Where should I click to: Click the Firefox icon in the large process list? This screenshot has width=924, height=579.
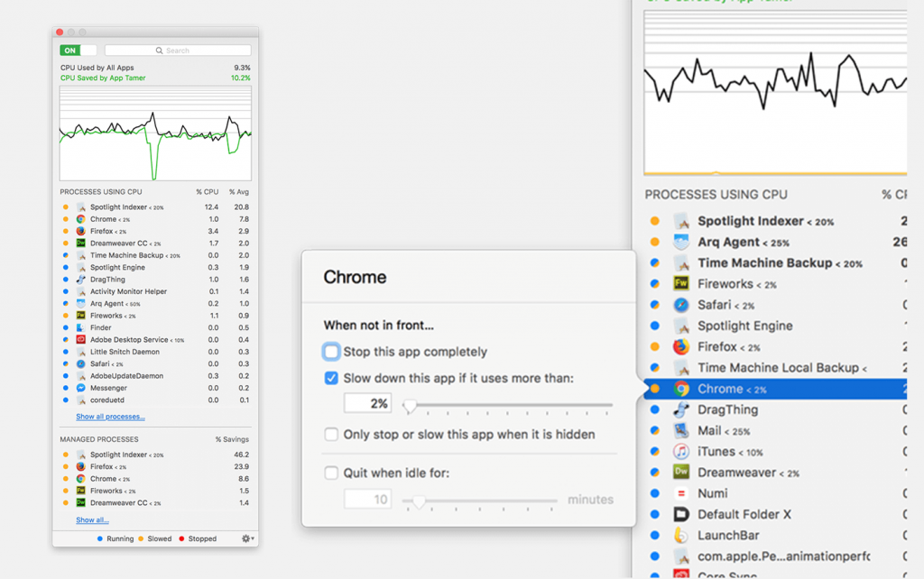pyautogui.click(x=681, y=347)
